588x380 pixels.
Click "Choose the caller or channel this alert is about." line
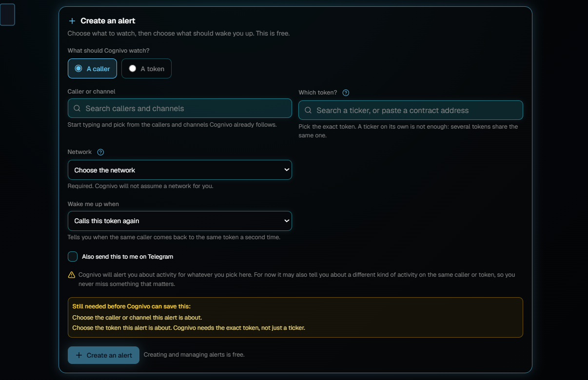click(x=137, y=317)
